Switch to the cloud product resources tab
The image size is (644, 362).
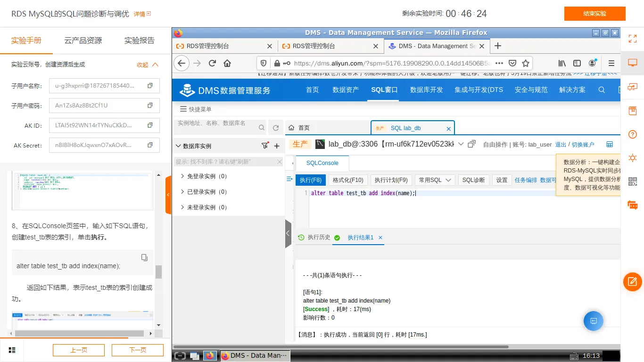pos(83,41)
